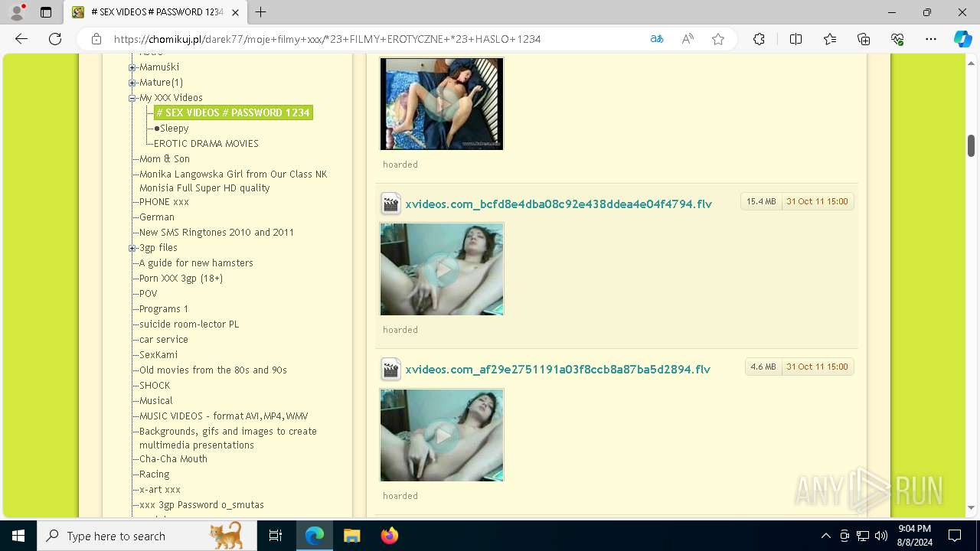Open a new tab with plus
Viewport: 980px width, 551px height.
tap(261, 12)
